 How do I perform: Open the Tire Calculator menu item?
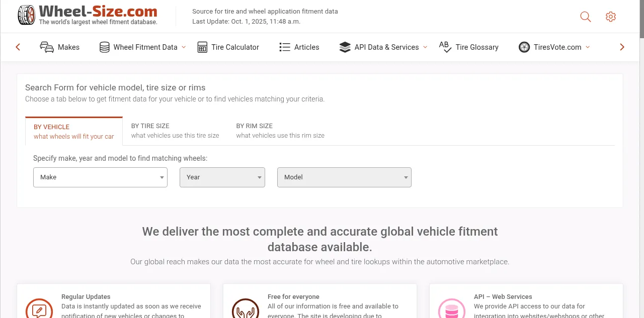click(228, 47)
